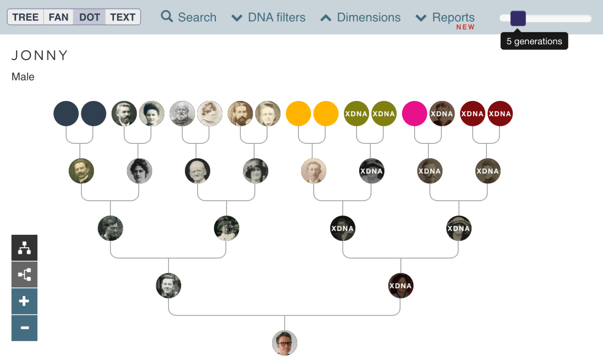Click the JONNY name heading

coord(39,55)
